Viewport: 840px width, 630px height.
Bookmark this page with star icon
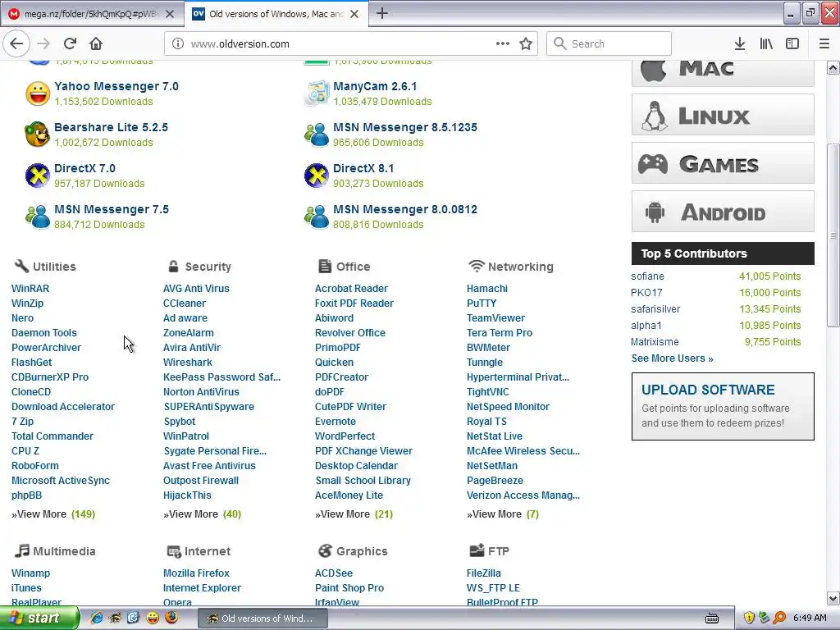(x=526, y=43)
